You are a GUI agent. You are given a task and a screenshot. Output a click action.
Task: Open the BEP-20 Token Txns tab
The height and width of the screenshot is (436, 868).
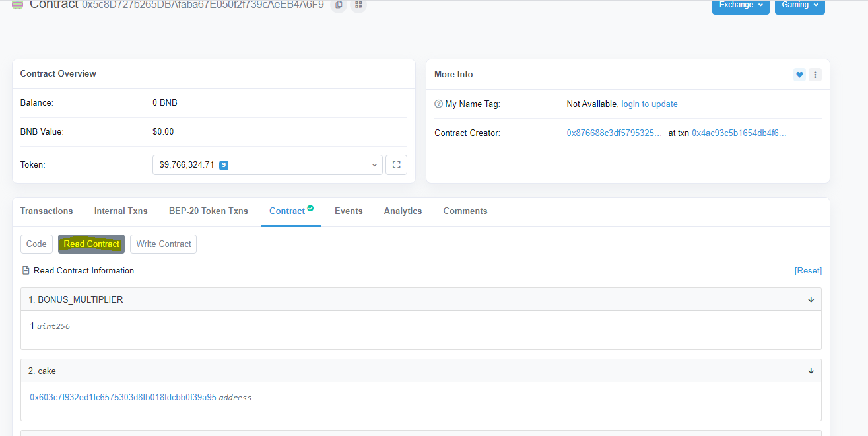coord(209,211)
